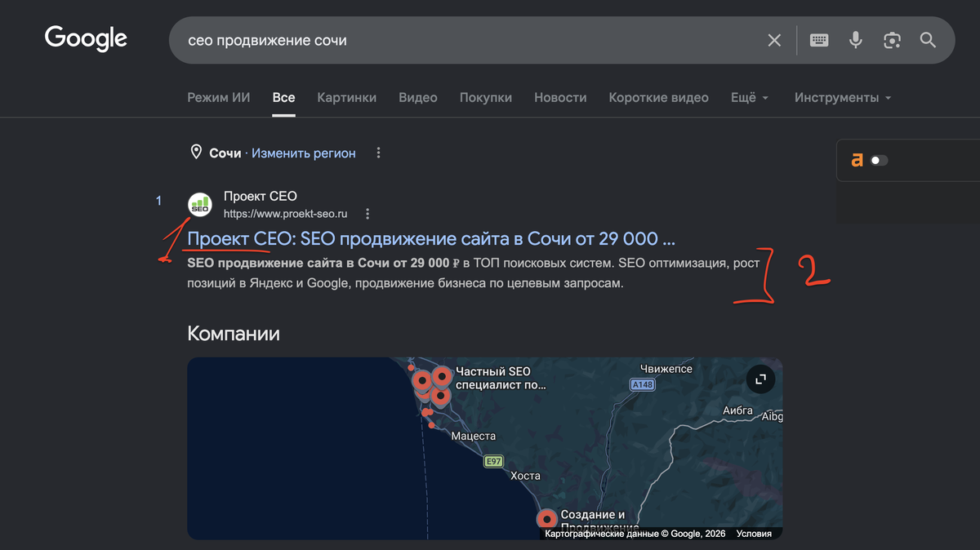Click the Мацеста label on the map

coord(474,437)
